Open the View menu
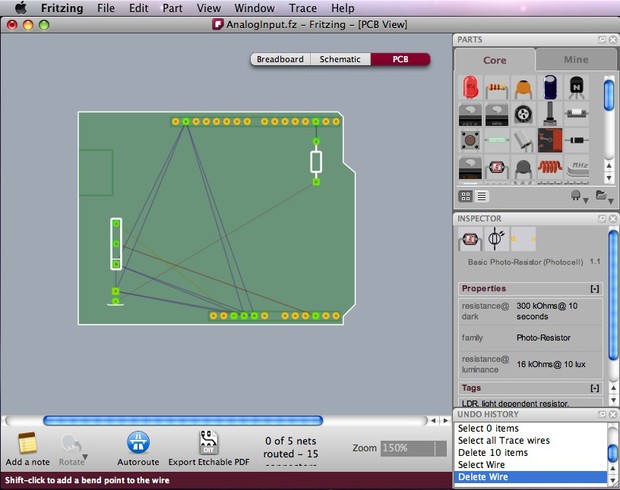Viewport: 620px width, 490px height. tap(208, 8)
